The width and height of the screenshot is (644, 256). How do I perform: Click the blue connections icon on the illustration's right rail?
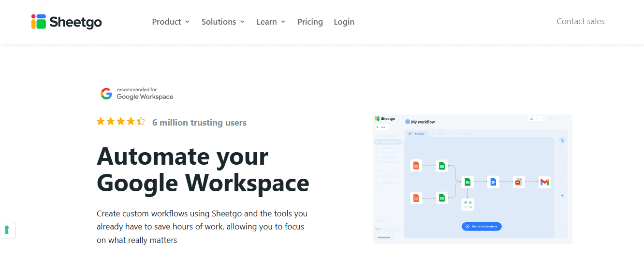point(562,141)
